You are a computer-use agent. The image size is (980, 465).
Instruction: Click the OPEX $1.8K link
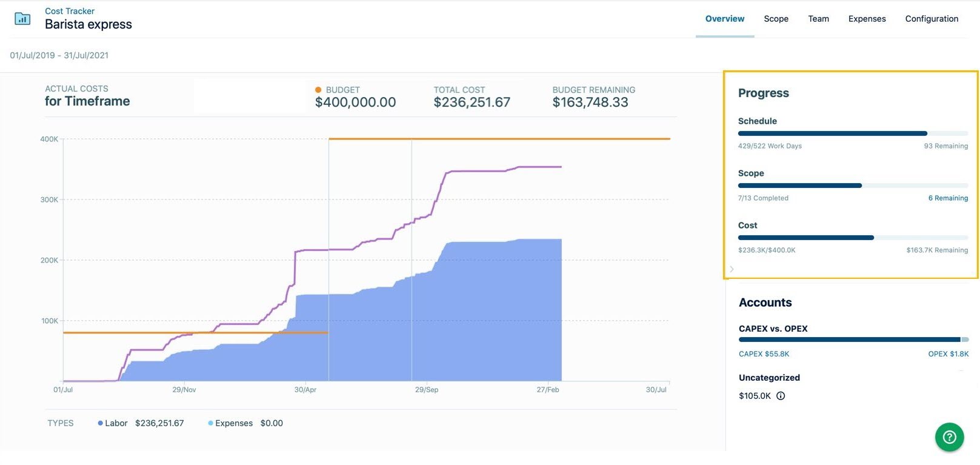[x=948, y=354]
